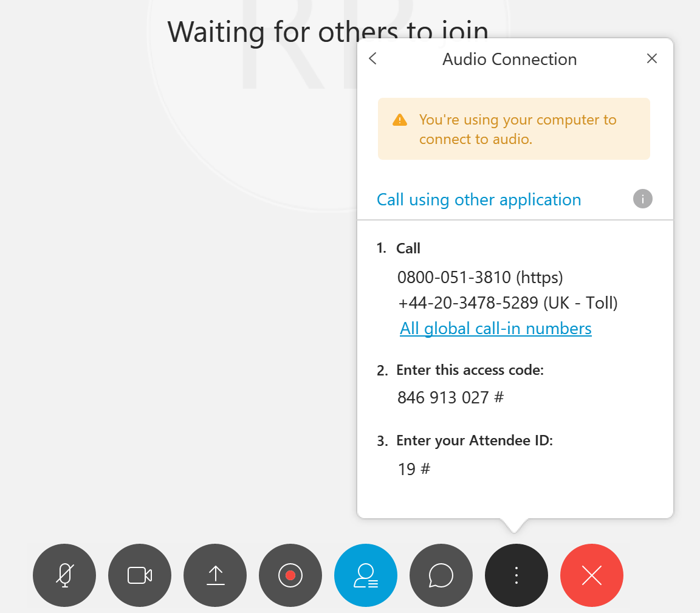Close the Audio Connection panel
The image size is (700, 613).
pos(652,58)
